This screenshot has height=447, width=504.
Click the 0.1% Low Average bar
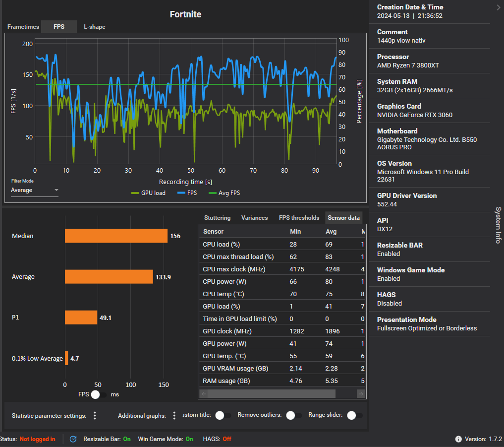pyautogui.click(x=66, y=358)
